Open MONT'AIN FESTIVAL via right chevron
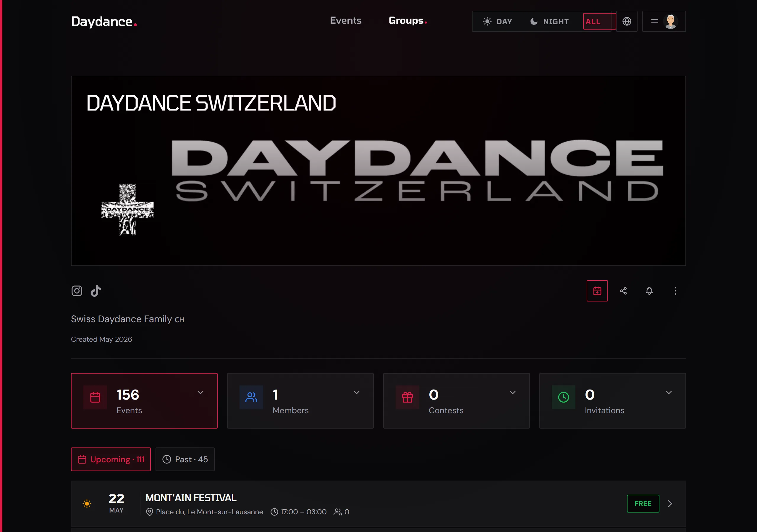Viewport: 757px width, 532px height. (x=670, y=504)
